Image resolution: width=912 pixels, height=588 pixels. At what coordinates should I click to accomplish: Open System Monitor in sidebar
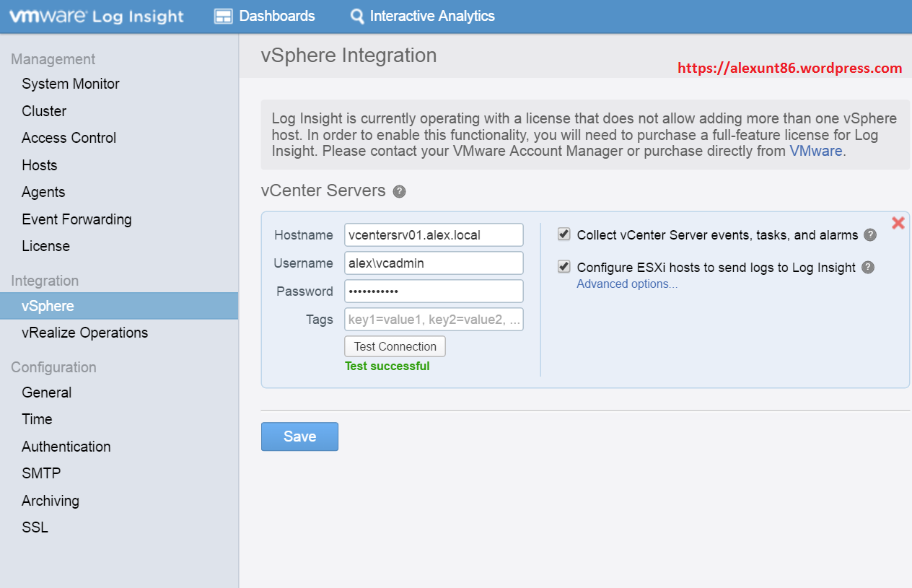71,84
